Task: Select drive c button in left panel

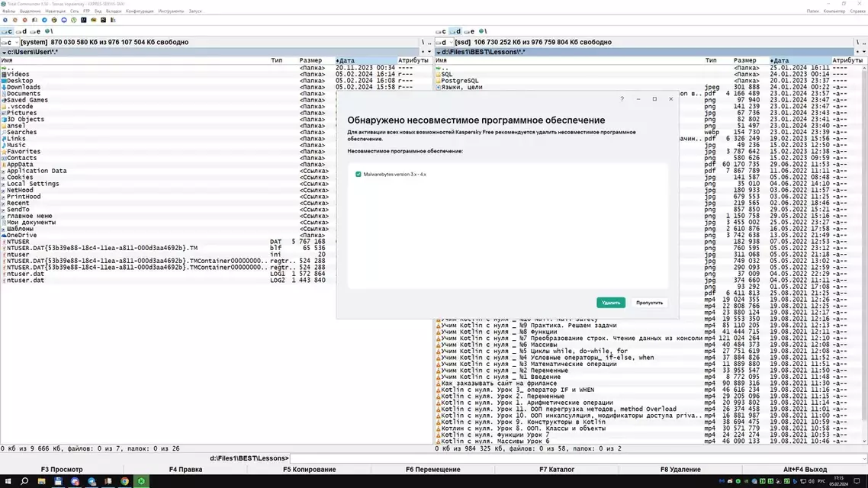Action: point(7,31)
